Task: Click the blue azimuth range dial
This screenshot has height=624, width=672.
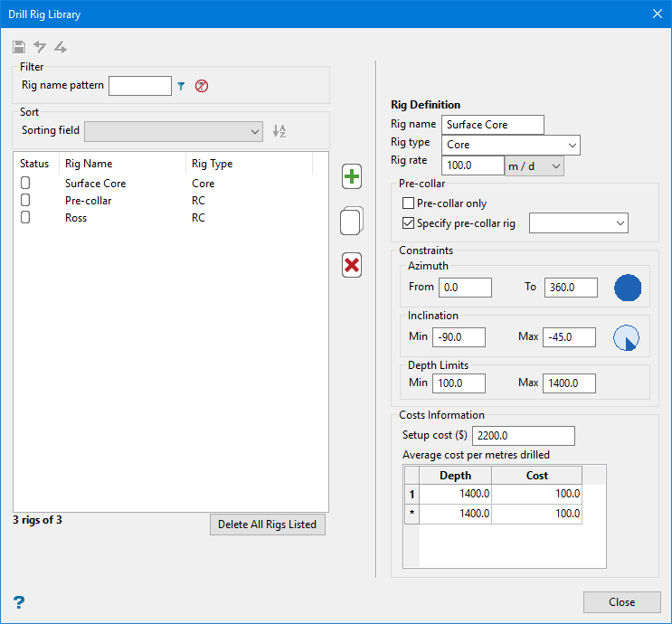Action: pos(628,288)
